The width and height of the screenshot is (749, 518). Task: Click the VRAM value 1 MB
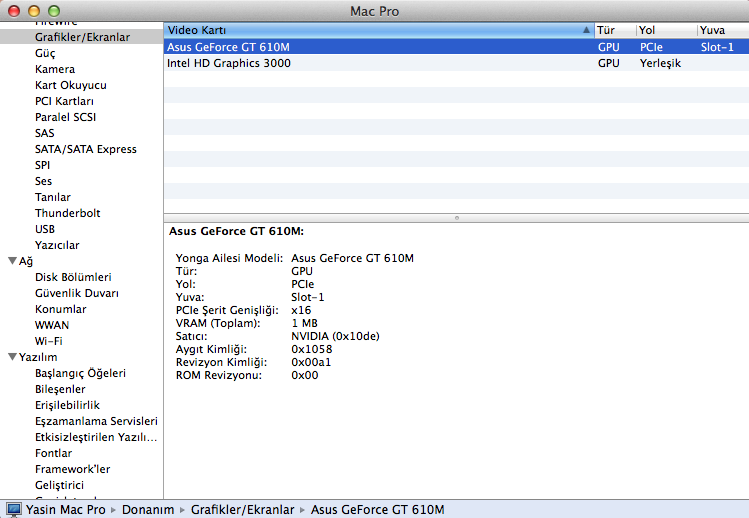(304, 324)
